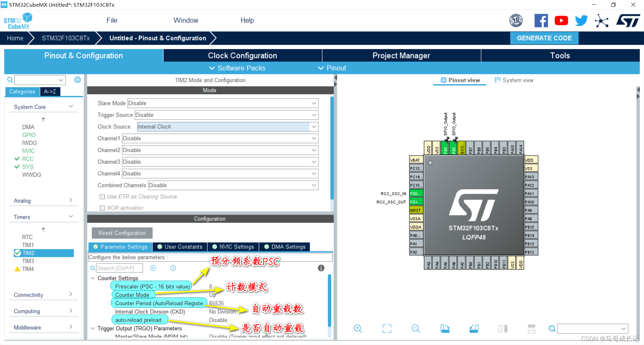Image resolution: width=644 pixels, height=345 pixels.
Task: Open the User Constants tab
Action: click(180, 247)
